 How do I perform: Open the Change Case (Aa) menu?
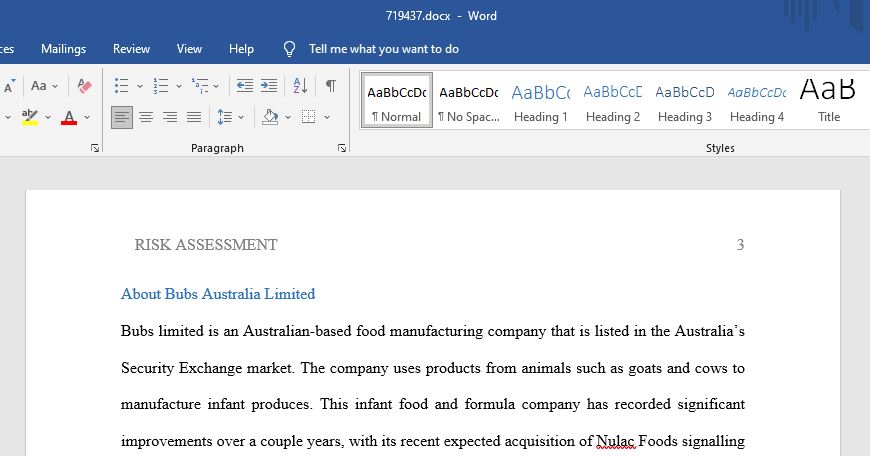[44, 85]
